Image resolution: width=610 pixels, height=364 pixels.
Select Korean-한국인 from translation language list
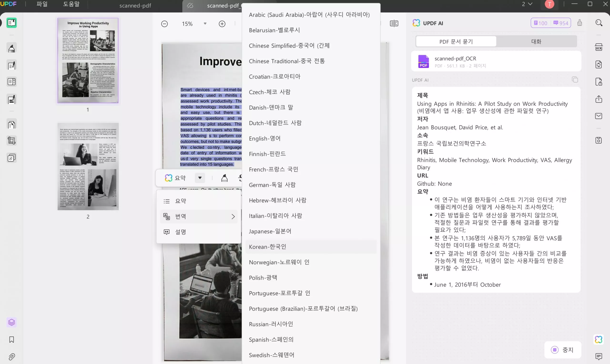pos(268,247)
